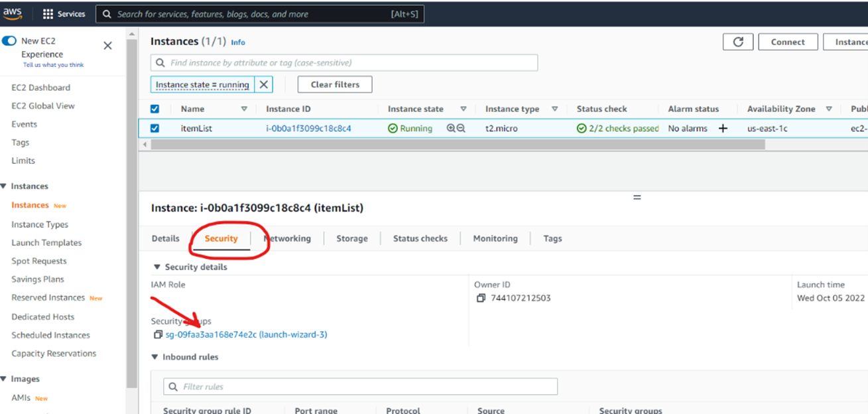868x414 pixels.
Task: Open Reserved Instances in sidebar
Action: pyautogui.click(x=48, y=298)
